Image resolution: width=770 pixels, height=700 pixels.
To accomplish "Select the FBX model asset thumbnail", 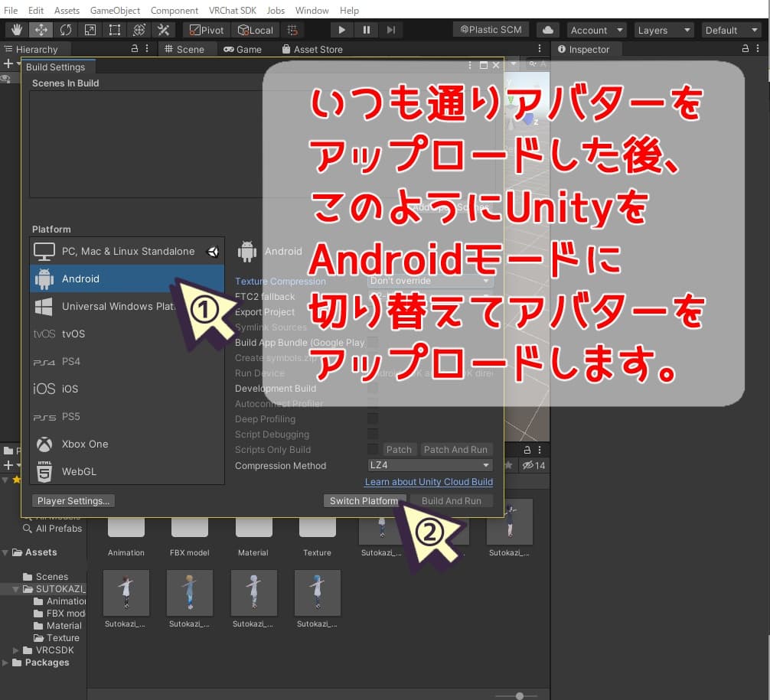I will [189, 528].
